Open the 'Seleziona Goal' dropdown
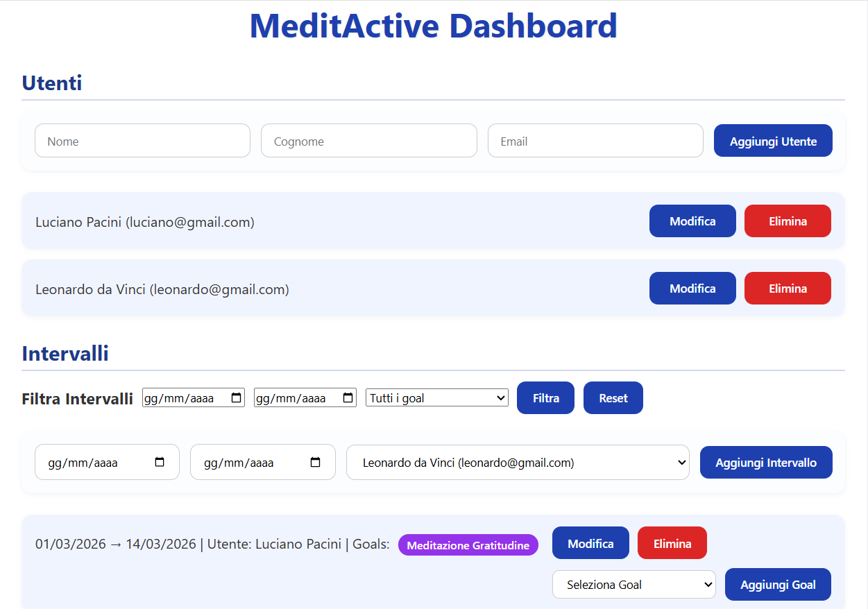This screenshot has height=609, width=868. point(633,584)
